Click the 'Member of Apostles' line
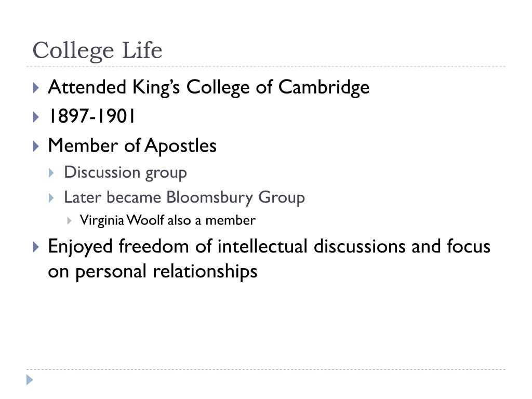The height and width of the screenshot is (399, 532). click(132, 146)
